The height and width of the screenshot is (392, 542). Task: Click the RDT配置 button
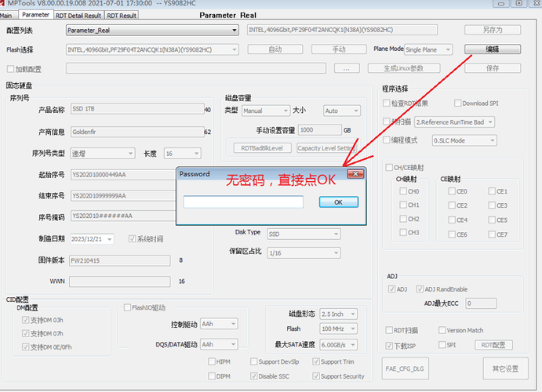[493, 345]
